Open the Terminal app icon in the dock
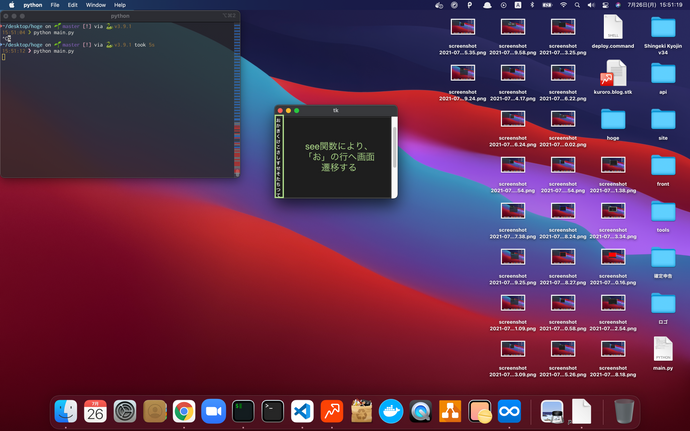Screen dimensions: 690x431 pyautogui.click(x=272, y=411)
